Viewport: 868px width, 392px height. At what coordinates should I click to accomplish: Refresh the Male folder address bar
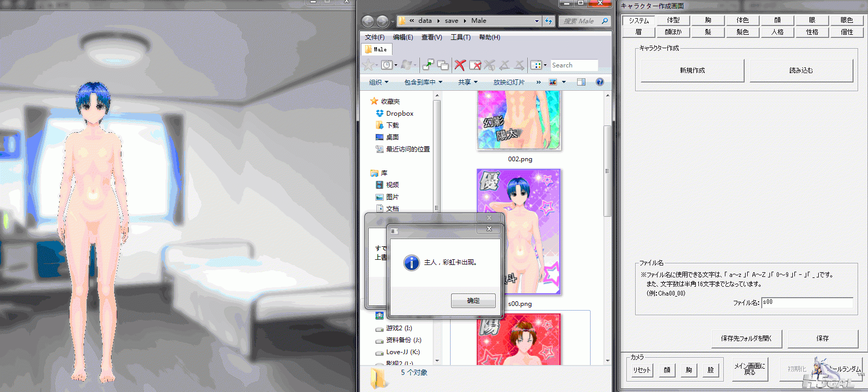click(549, 21)
